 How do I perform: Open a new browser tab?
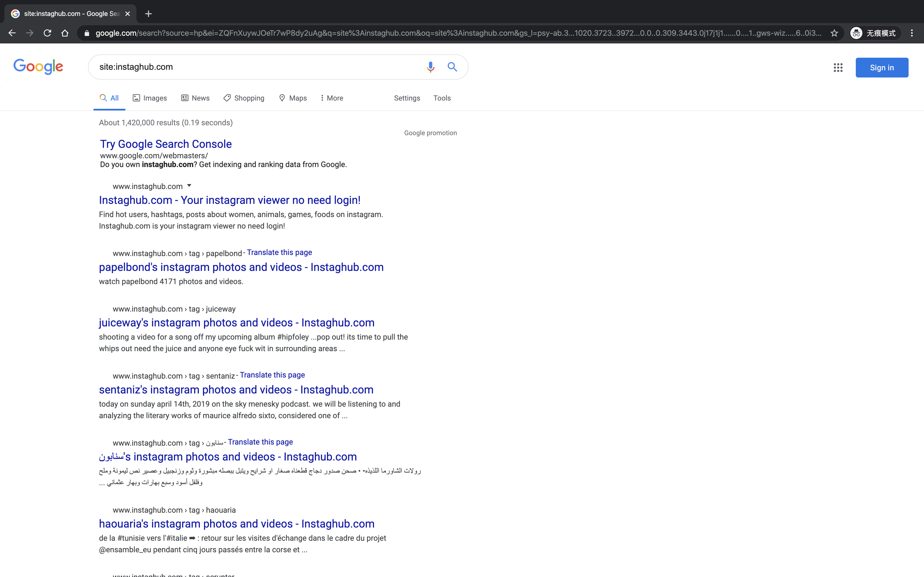[x=148, y=14]
